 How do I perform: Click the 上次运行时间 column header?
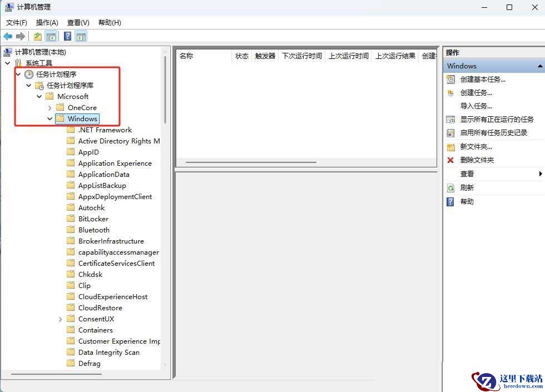tap(349, 56)
